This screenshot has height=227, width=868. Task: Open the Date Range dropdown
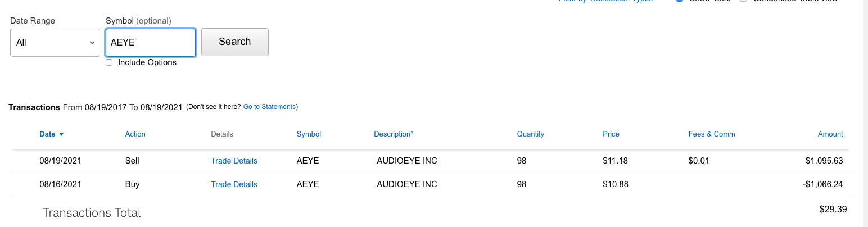[55, 43]
